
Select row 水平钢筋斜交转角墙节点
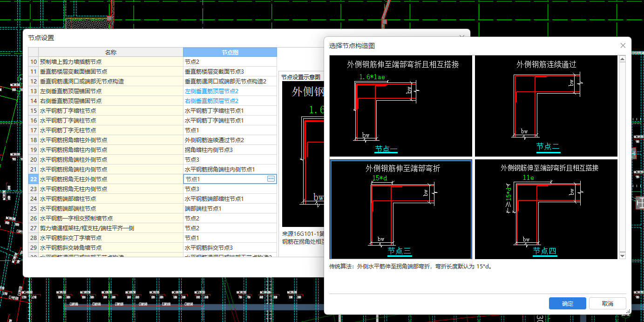click(111, 247)
